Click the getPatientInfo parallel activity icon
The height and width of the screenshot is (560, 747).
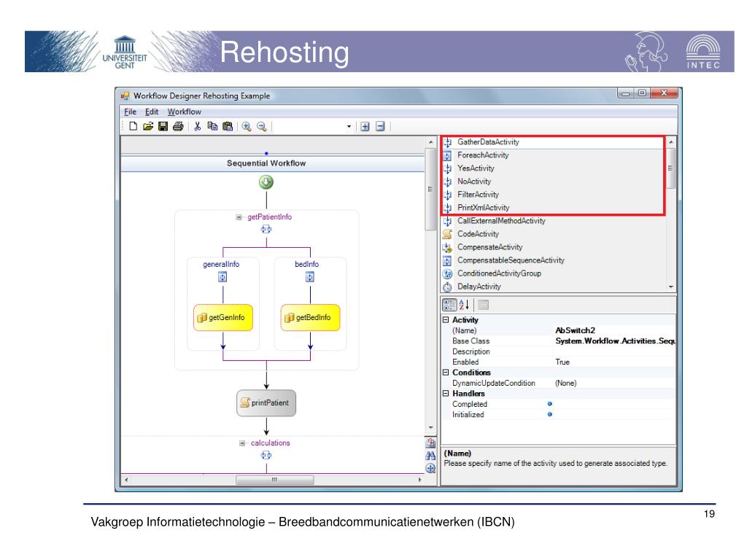pos(266,229)
